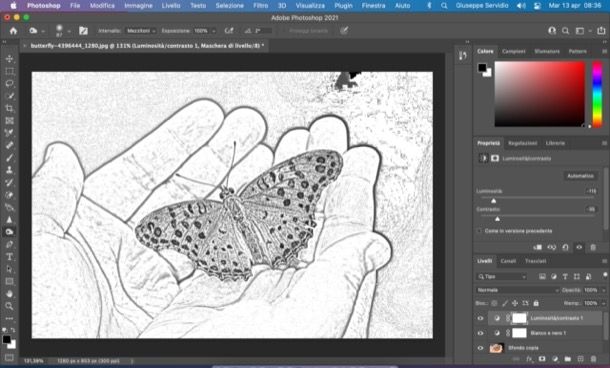Image resolution: width=610 pixels, height=368 pixels.
Task: Switch to the Canali tab
Action: coord(508,261)
